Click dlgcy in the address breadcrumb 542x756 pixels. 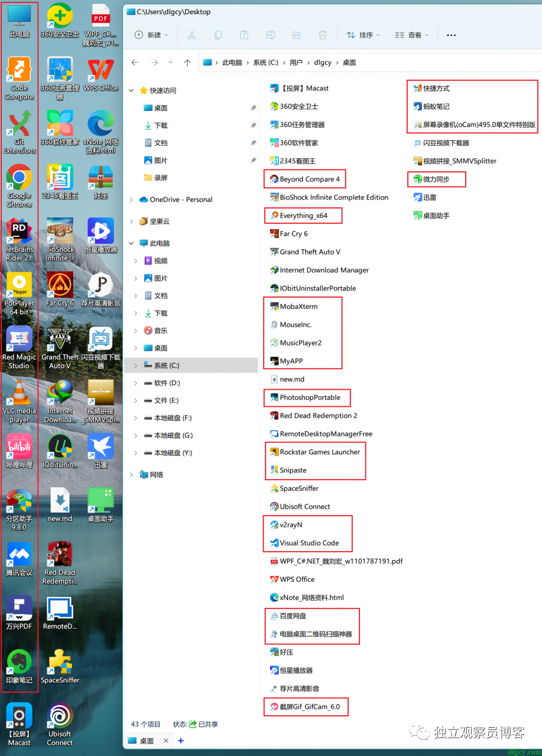323,63
